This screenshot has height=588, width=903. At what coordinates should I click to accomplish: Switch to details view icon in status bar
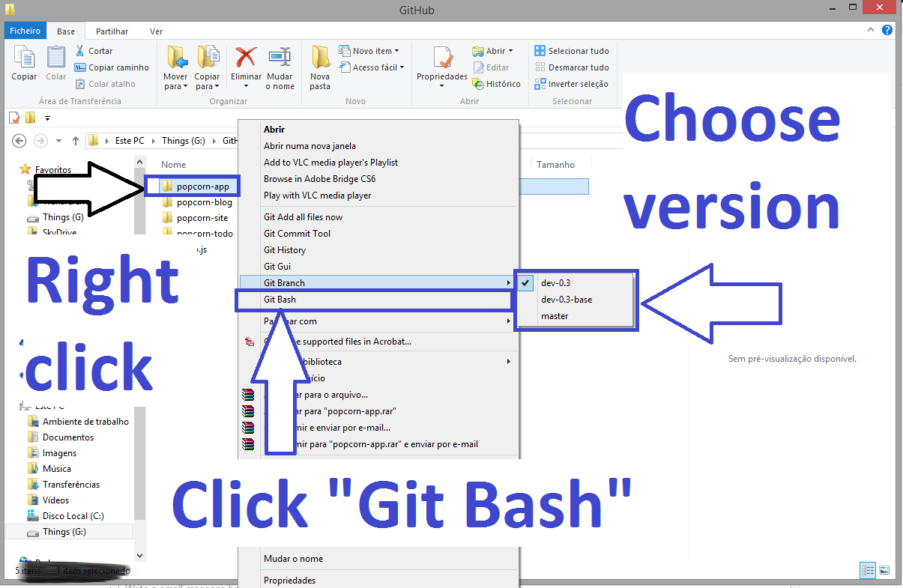(869, 571)
